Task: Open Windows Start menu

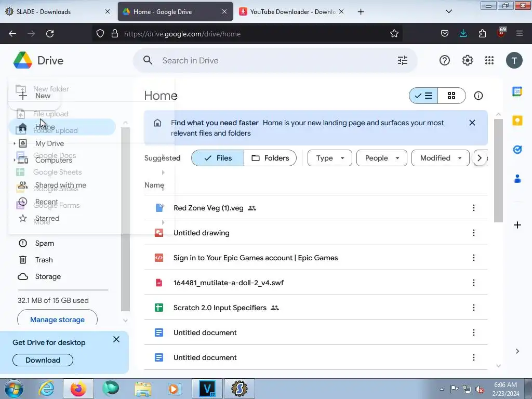Action: [14, 389]
